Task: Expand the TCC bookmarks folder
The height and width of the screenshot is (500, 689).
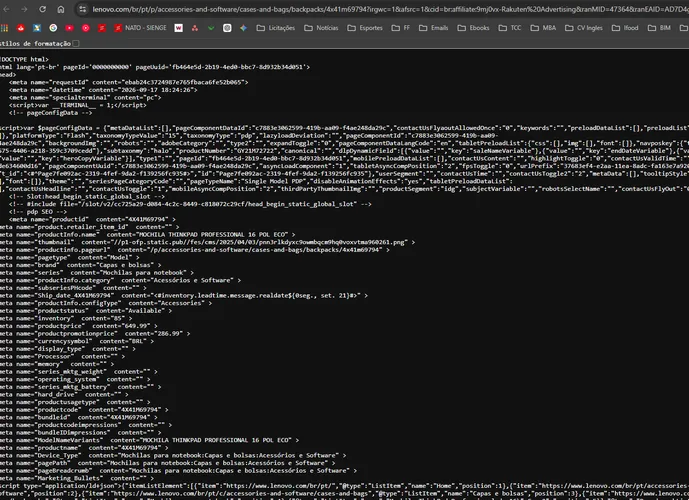Action: [x=510, y=28]
